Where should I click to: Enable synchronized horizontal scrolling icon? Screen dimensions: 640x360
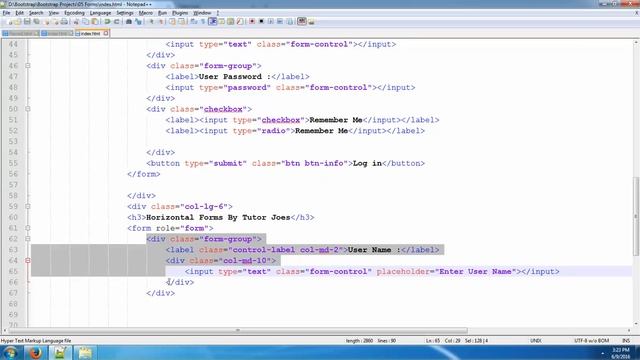(181, 21)
